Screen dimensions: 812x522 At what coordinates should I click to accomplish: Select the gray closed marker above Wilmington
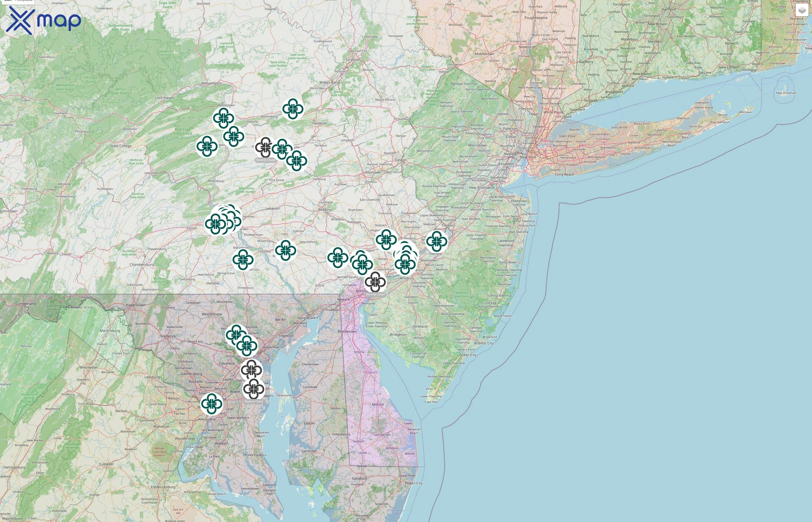[375, 282]
